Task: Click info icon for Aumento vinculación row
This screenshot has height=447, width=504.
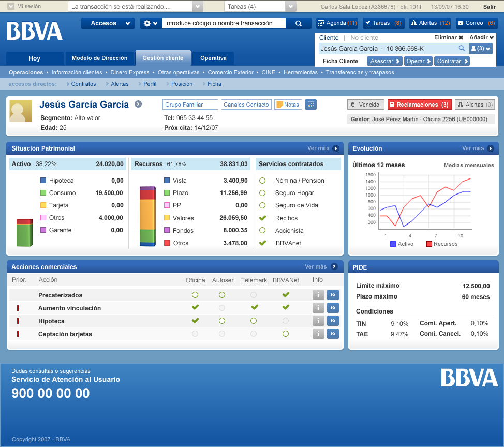Action: [318, 308]
